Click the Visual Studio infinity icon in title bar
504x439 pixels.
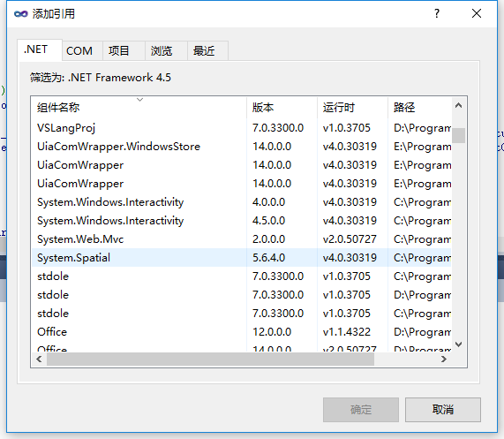(21, 14)
